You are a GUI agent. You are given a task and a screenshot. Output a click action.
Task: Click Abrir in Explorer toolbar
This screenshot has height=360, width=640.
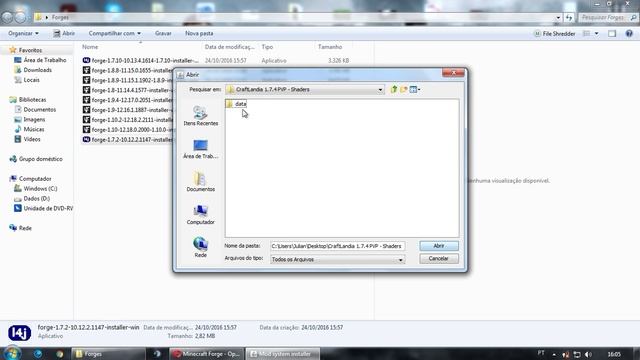[x=64, y=33]
